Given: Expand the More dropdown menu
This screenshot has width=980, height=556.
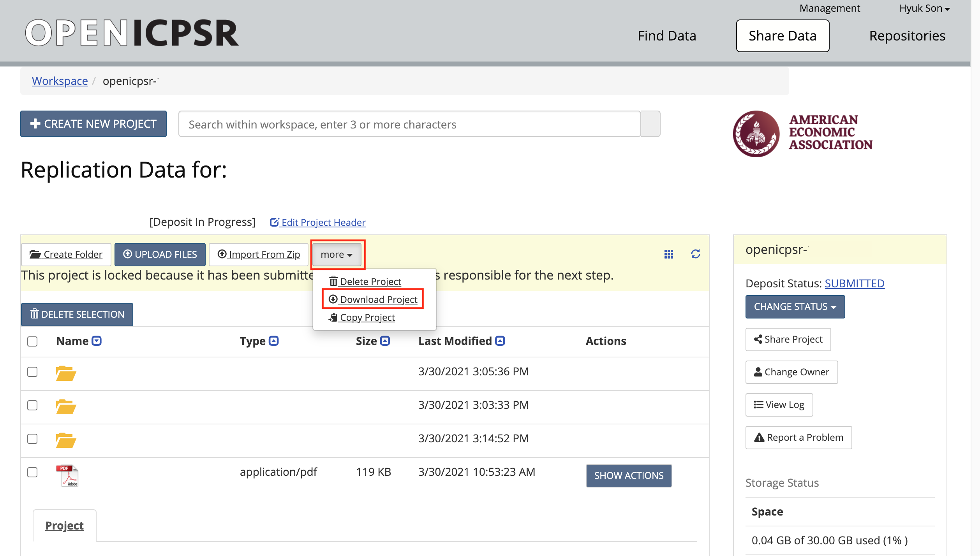Looking at the screenshot, I should tap(337, 254).
